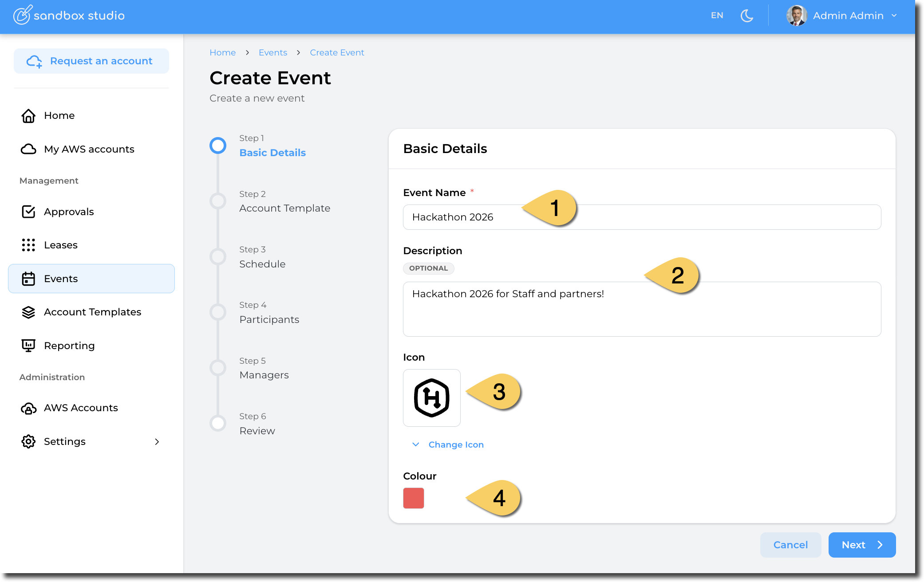Expand the Settings submenu chevron
924x582 pixels.
(x=157, y=442)
